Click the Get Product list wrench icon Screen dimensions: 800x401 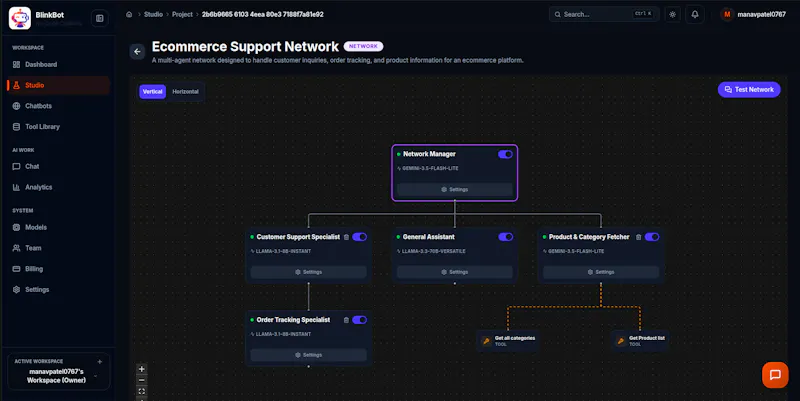tap(620, 341)
